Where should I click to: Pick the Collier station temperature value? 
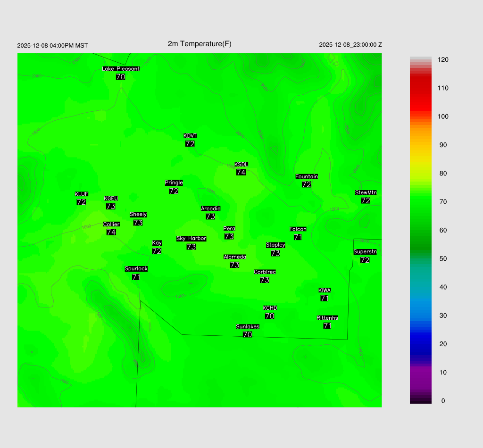point(111,232)
